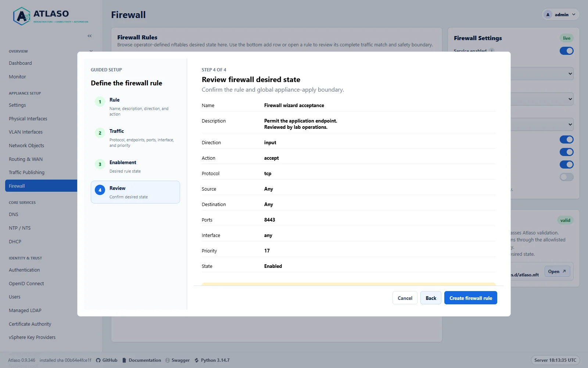Navigate to Routing & WAN
The image size is (588, 368).
26,159
